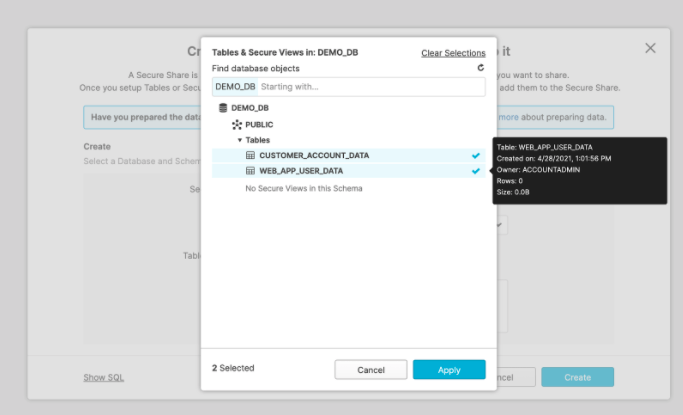
Task: Click the CUSTOMER_ACCOUNT_DATA table icon
Action: pyautogui.click(x=250, y=155)
